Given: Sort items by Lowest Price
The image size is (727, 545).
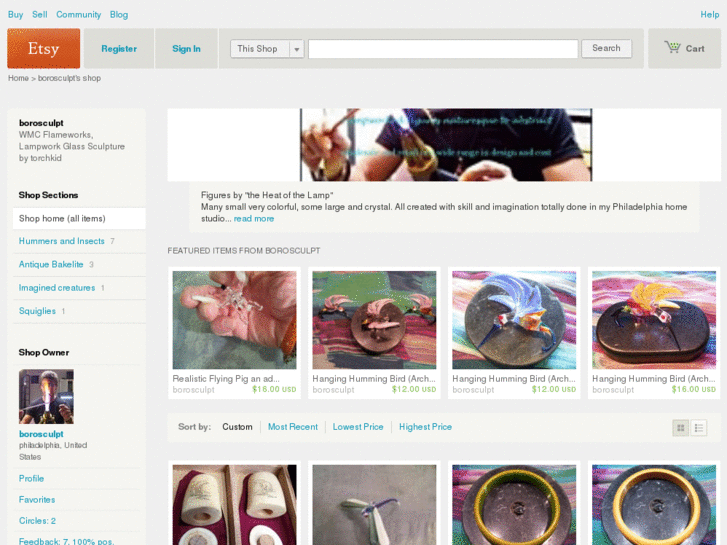Looking at the screenshot, I should pyautogui.click(x=358, y=427).
